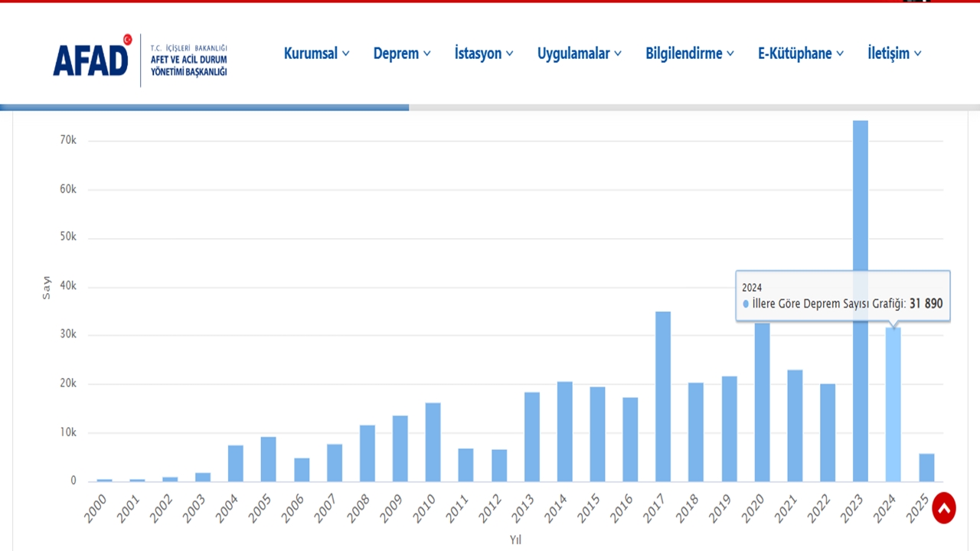Click the blue page progress bar
Screen dimensions: 980x551
[x=204, y=107]
